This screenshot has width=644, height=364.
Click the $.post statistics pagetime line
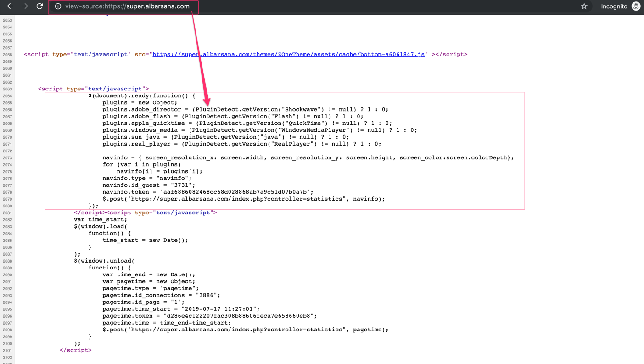tap(245, 330)
